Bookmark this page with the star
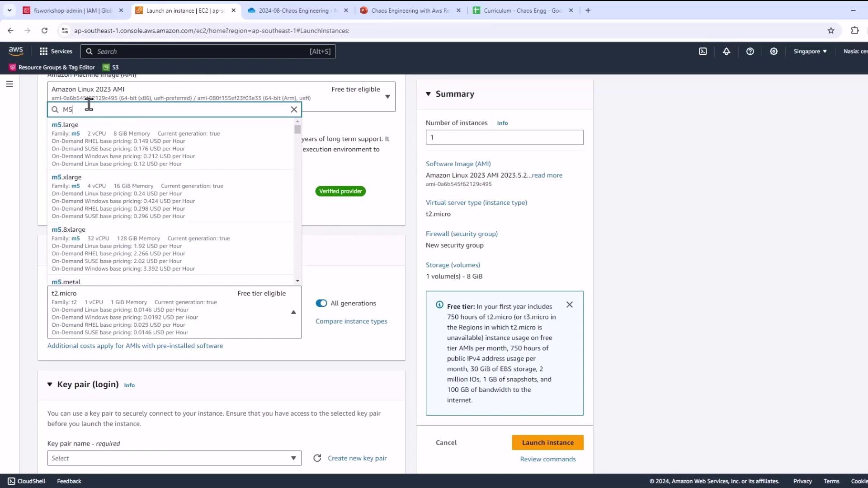This screenshot has height=488, width=868. [x=831, y=31]
